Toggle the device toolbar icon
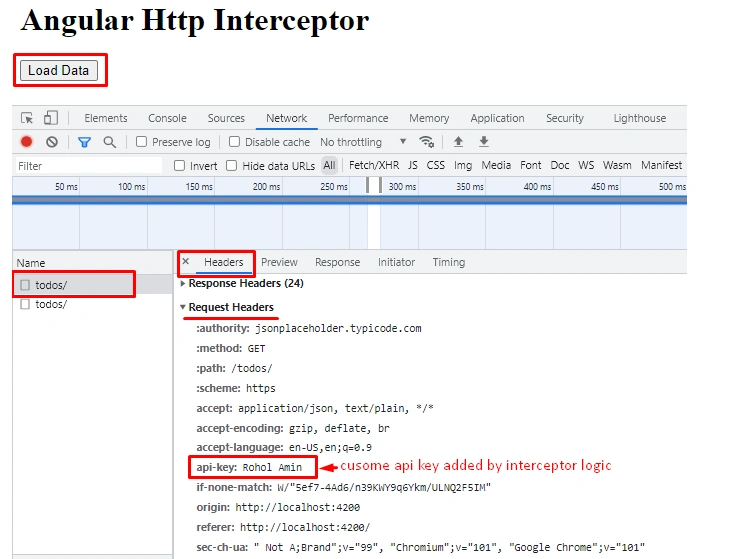The image size is (743, 559). pos(51,117)
